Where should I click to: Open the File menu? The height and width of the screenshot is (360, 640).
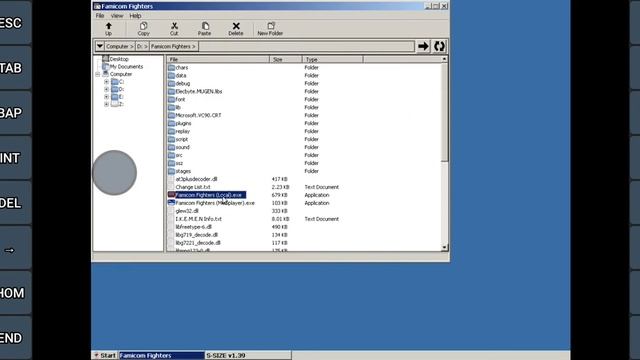(x=100, y=16)
